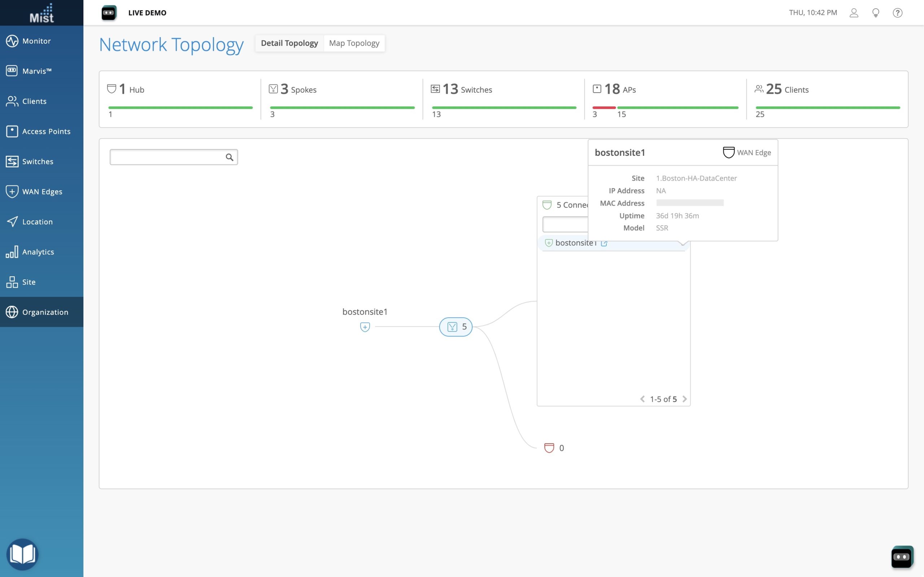This screenshot has width=924, height=577.
Task: Click the red APs status bar segment
Action: coord(603,107)
